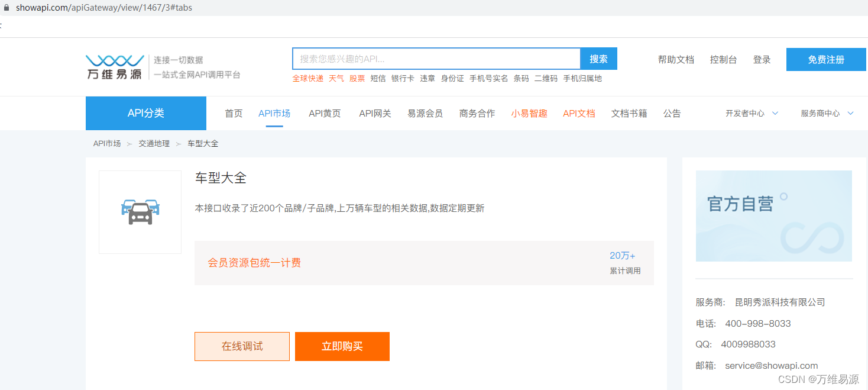Open the 易源会员 nav item
868x390 pixels.
[x=425, y=113]
